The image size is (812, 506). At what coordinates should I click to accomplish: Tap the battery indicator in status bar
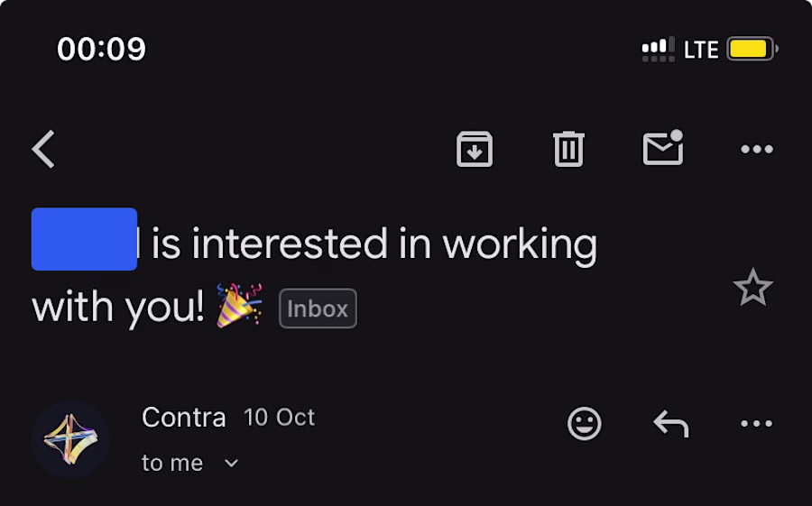[x=752, y=49]
